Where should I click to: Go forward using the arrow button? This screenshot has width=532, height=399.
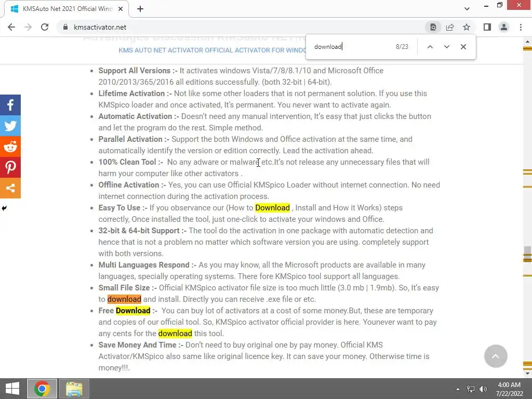coord(28,27)
